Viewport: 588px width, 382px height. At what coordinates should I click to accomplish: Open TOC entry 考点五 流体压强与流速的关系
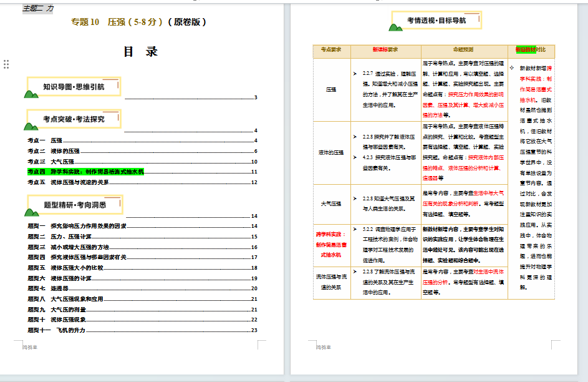click(x=142, y=182)
